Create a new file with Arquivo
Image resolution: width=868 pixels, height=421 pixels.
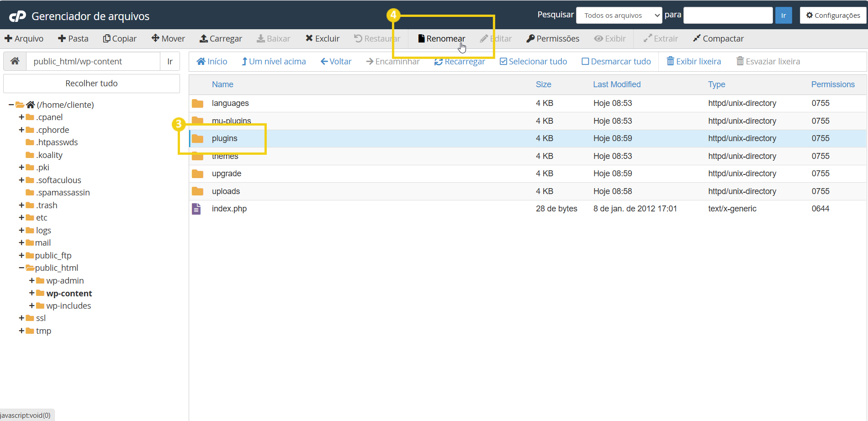24,39
